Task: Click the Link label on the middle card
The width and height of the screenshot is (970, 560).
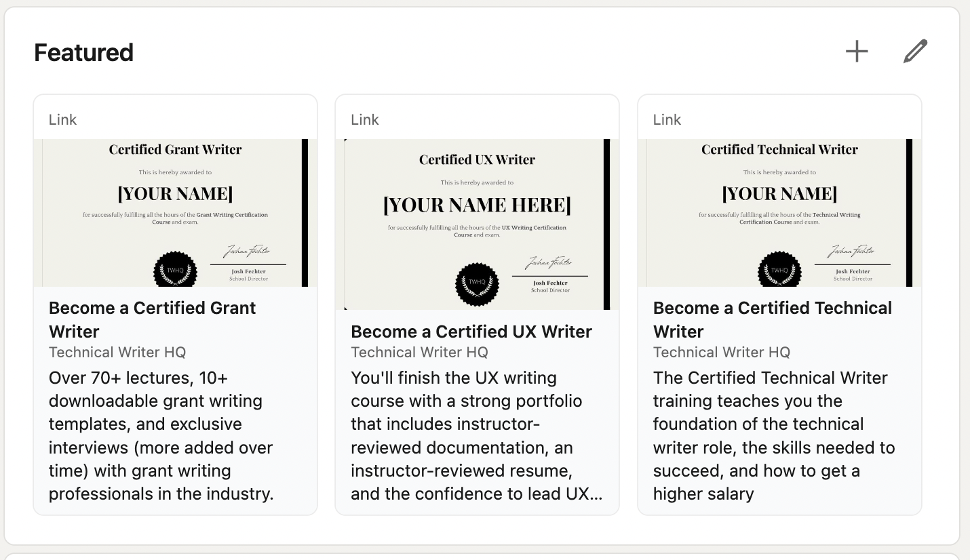Action: (365, 119)
